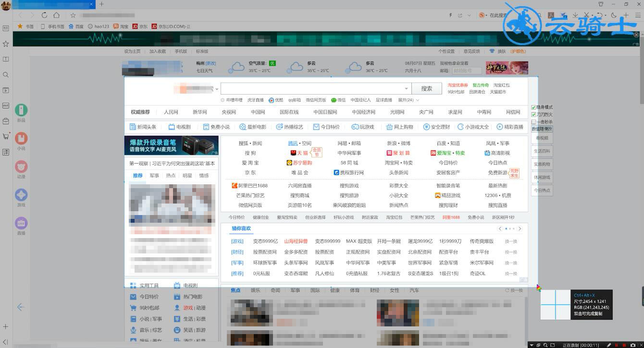The width and height of the screenshot is (644, 348).
Task: Click the 换肤 skin link
Action: [x=501, y=51]
